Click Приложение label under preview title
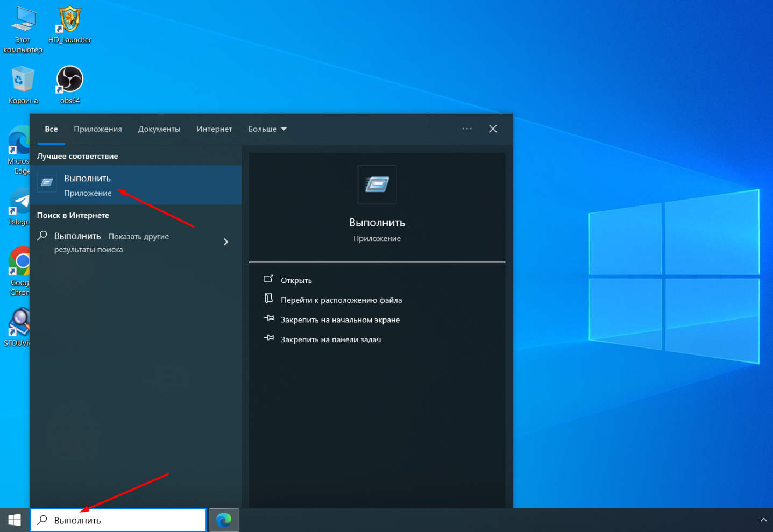Screen dimensions: 773x532 pos(377,238)
